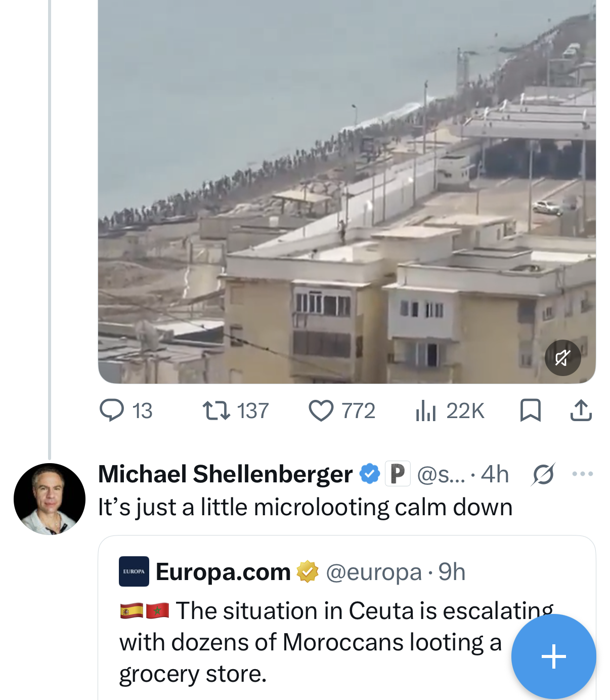Repost the video tweet with 137 reposts
The image size is (610, 700).
click(235, 410)
